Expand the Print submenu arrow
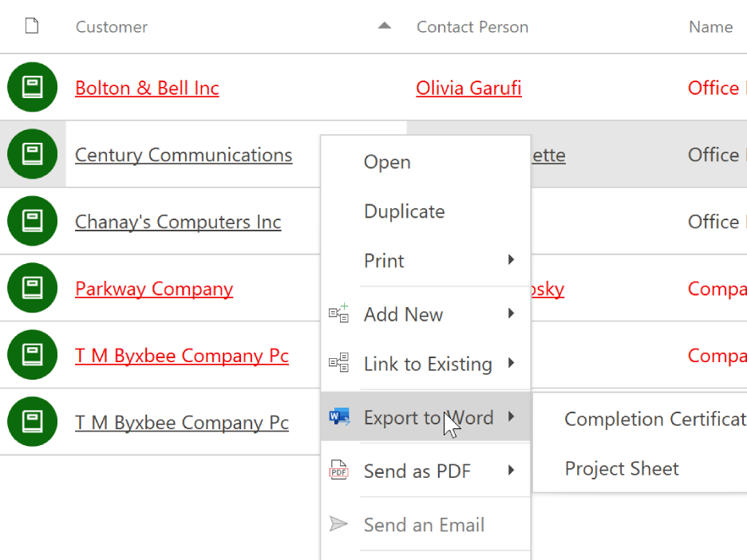 click(512, 259)
